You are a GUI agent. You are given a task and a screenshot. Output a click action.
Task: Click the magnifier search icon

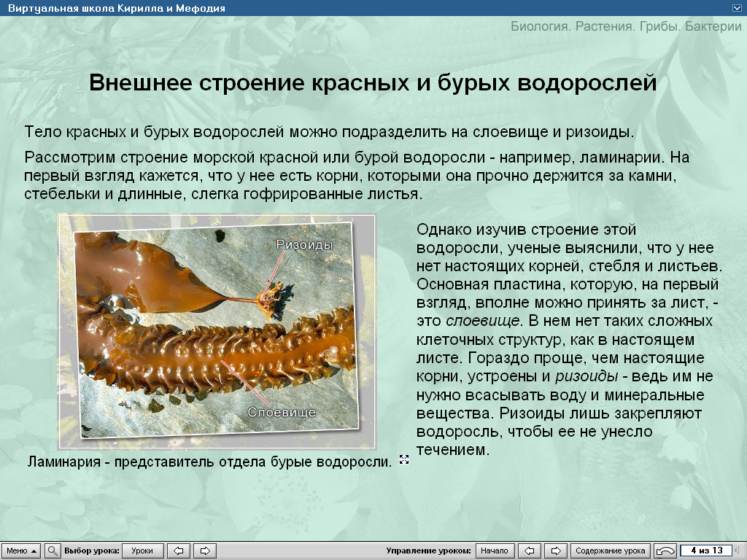(x=53, y=551)
